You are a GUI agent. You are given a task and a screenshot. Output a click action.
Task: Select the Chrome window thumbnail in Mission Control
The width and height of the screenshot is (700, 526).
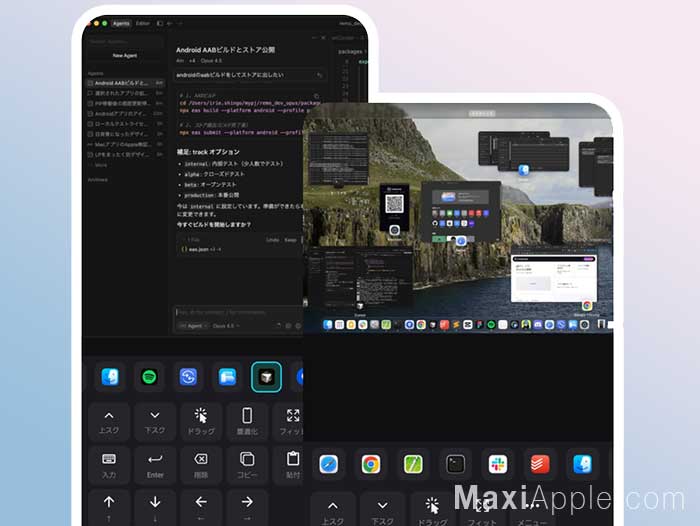(x=554, y=279)
